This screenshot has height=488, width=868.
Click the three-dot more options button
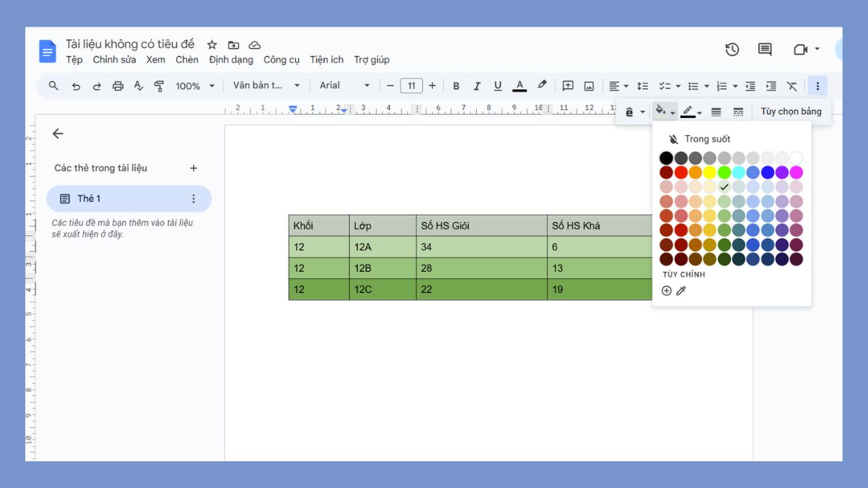[x=817, y=86]
